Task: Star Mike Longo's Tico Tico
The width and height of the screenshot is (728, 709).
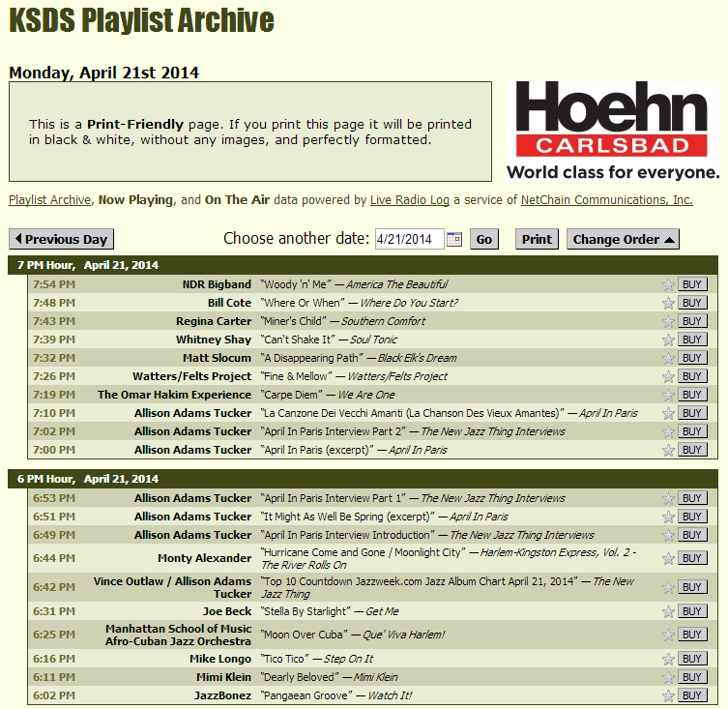Action: tap(668, 659)
